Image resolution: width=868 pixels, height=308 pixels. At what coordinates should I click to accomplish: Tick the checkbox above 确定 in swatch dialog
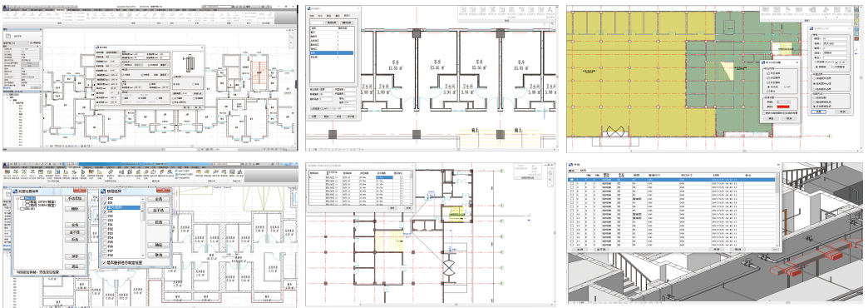[x=764, y=113]
